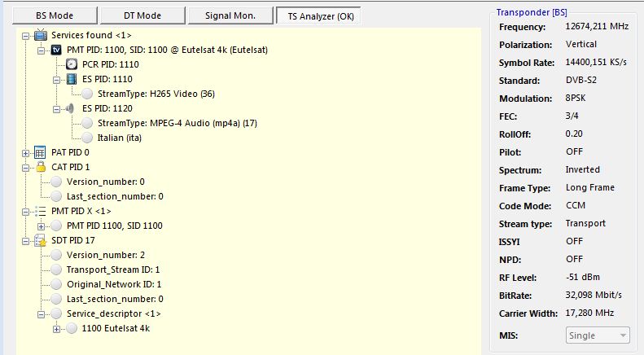The width and height of the screenshot is (644, 355).
Task: Click the padlock icon beside CAT PID 1
Action: (41, 167)
